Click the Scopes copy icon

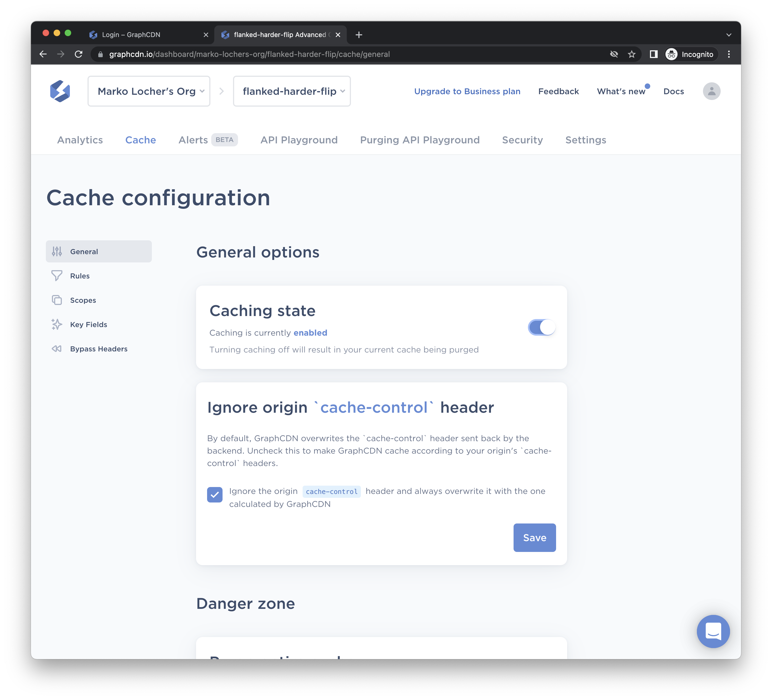click(x=57, y=300)
